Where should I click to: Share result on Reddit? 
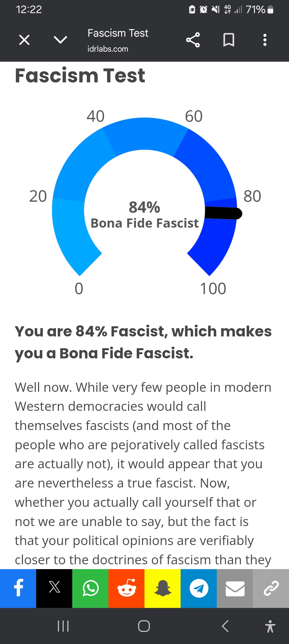click(126, 588)
